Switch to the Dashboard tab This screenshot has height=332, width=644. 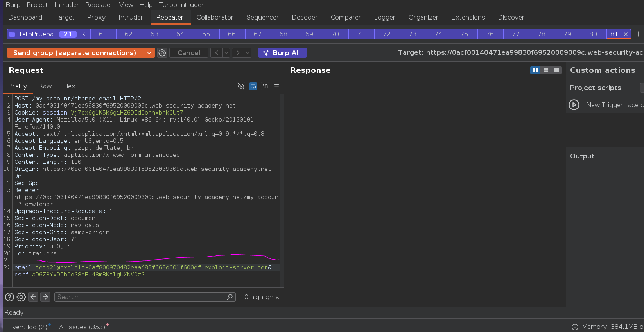click(x=25, y=17)
